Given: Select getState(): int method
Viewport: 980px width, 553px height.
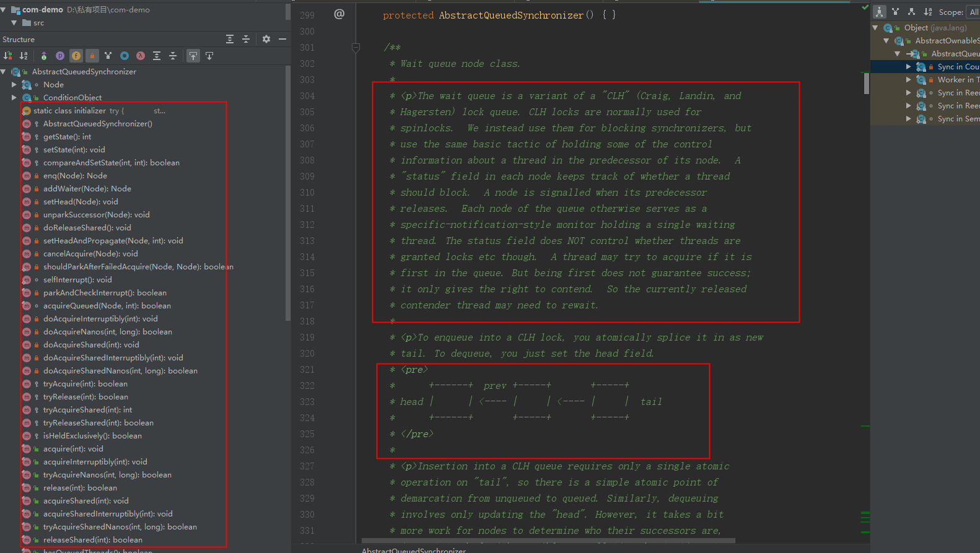Looking at the screenshot, I should pos(67,137).
